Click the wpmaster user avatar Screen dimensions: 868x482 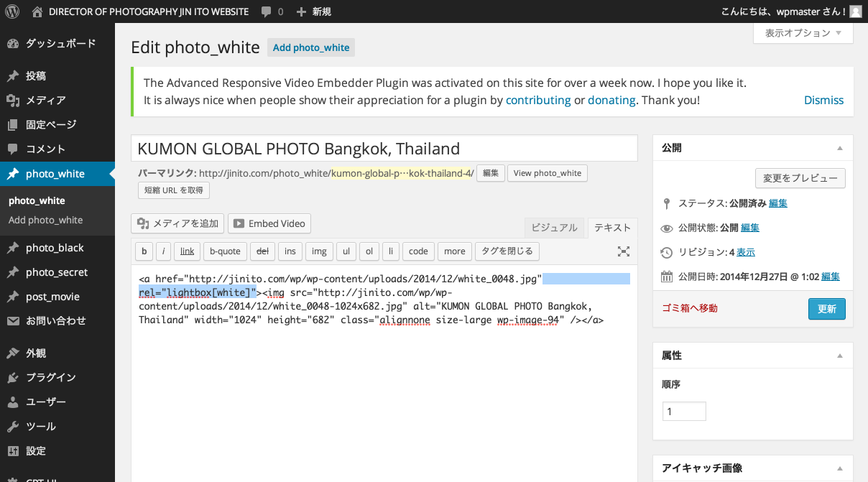point(855,11)
